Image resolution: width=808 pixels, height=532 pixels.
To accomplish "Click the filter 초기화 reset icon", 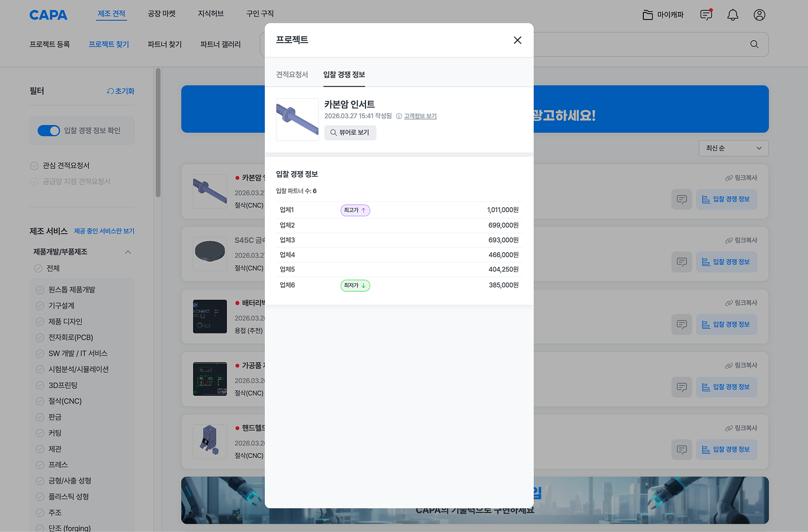I will coord(110,91).
